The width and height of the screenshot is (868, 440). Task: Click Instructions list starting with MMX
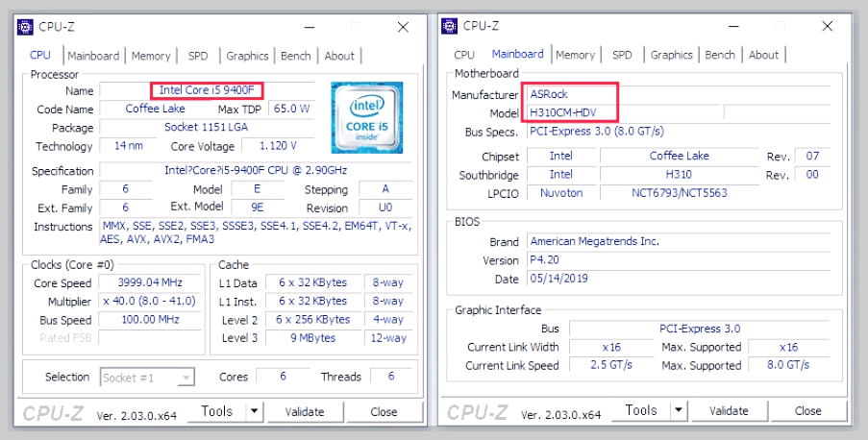(x=257, y=232)
